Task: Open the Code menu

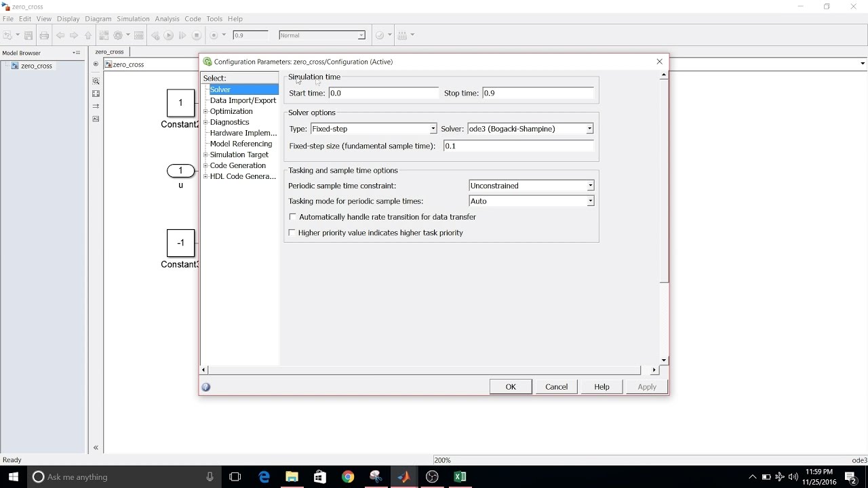Action: coord(193,19)
